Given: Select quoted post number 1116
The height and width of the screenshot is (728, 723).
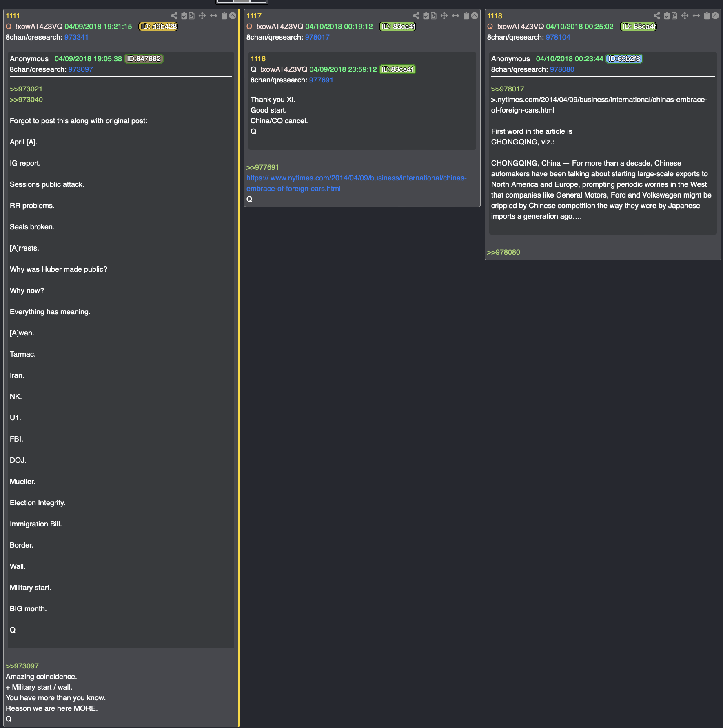Looking at the screenshot, I should point(258,59).
